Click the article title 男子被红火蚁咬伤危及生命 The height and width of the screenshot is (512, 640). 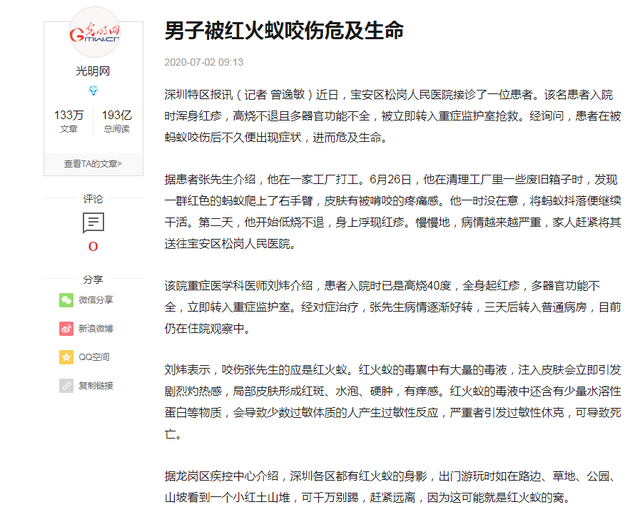pyautogui.click(x=284, y=31)
